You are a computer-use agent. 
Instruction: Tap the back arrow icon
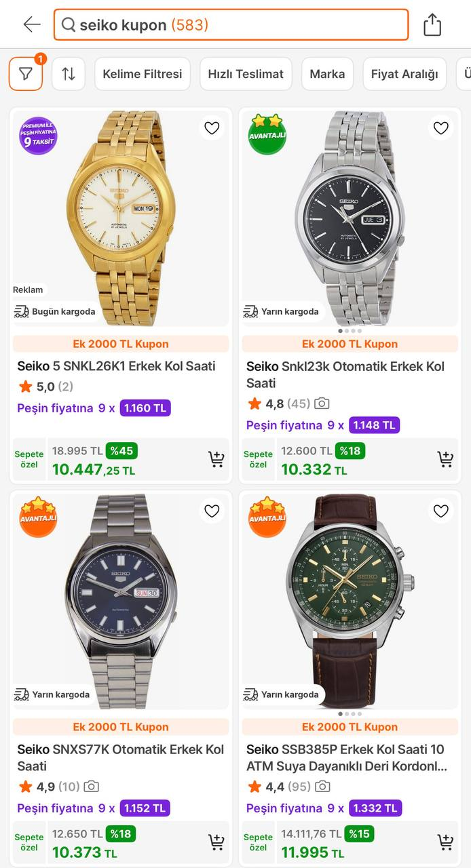pyautogui.click(x=32, y=25)
